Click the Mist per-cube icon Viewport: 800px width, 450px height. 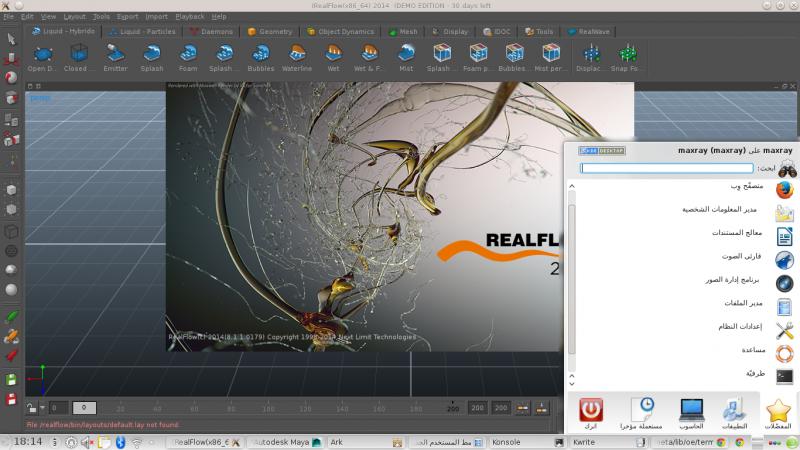point(551,53)
